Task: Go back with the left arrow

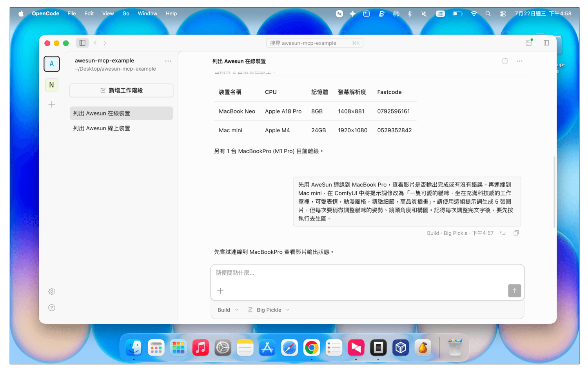Action: pyautogui.click(x=95, y=43)
